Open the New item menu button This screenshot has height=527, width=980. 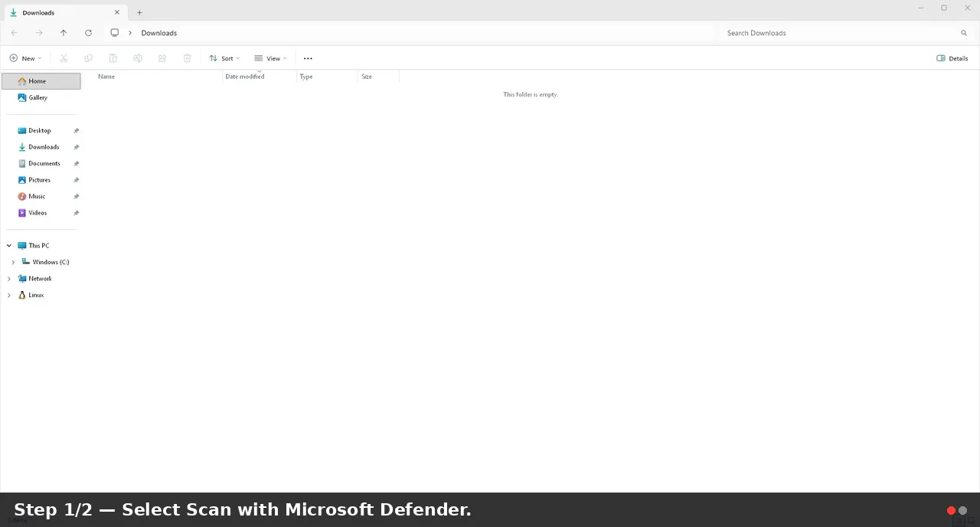click(x=25, y=58)
